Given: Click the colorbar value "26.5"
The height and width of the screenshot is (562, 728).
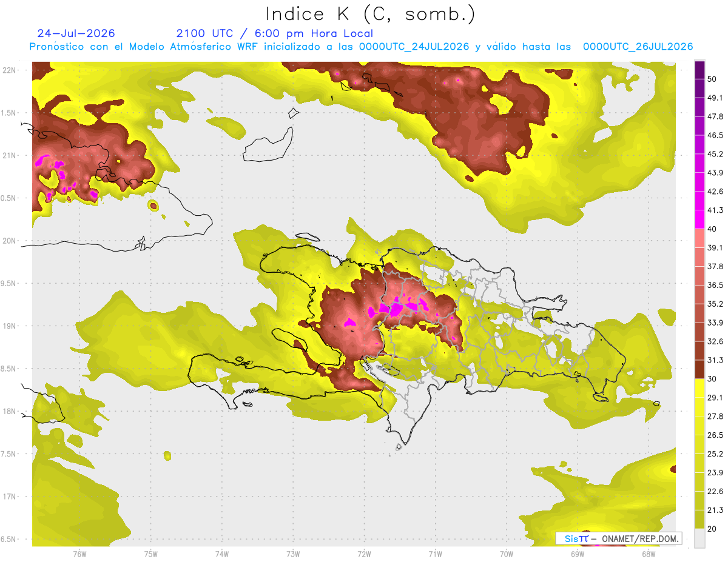Looking at the screenshot, I should 715,435.
